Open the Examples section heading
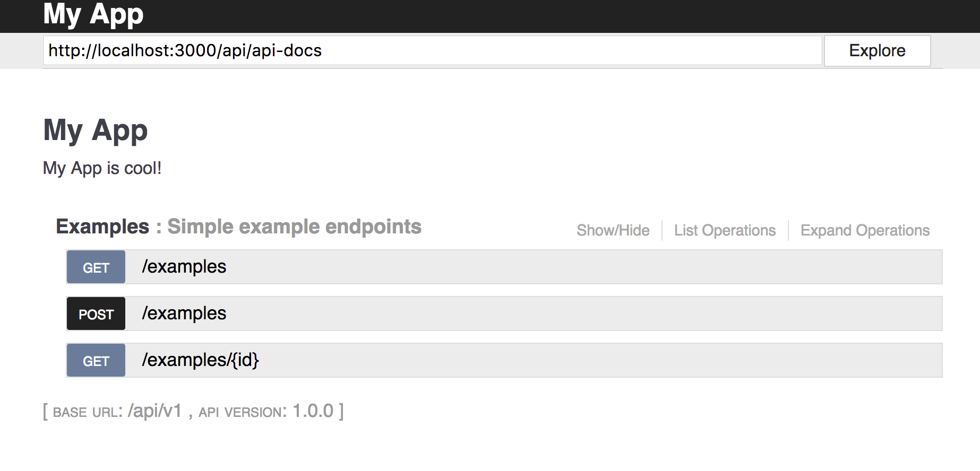The image size is (980, 471). point(102,226)
